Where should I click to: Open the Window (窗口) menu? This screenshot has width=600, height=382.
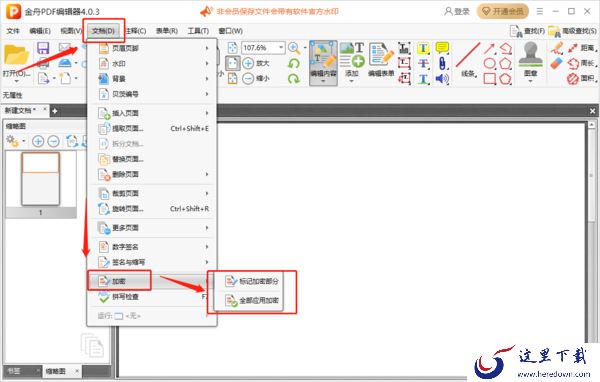(x=230, y=31)
